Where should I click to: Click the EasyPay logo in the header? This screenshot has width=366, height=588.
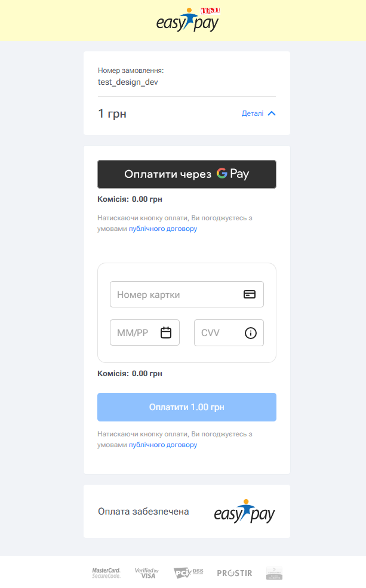(x=187, y=20)
